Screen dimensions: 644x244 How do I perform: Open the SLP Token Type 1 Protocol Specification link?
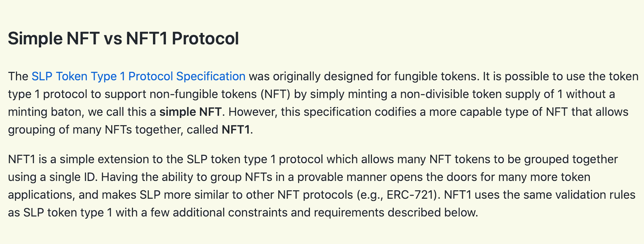[138, 77]
